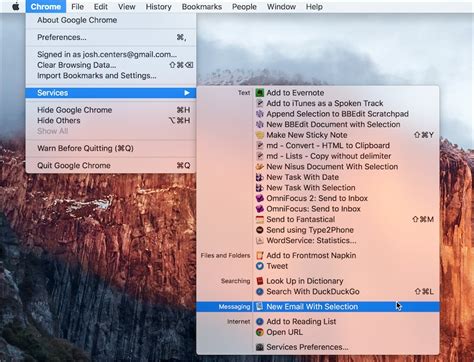474x362 pixels.
Task: Choose Look Up in Dictionary
Action: point(318,281)
